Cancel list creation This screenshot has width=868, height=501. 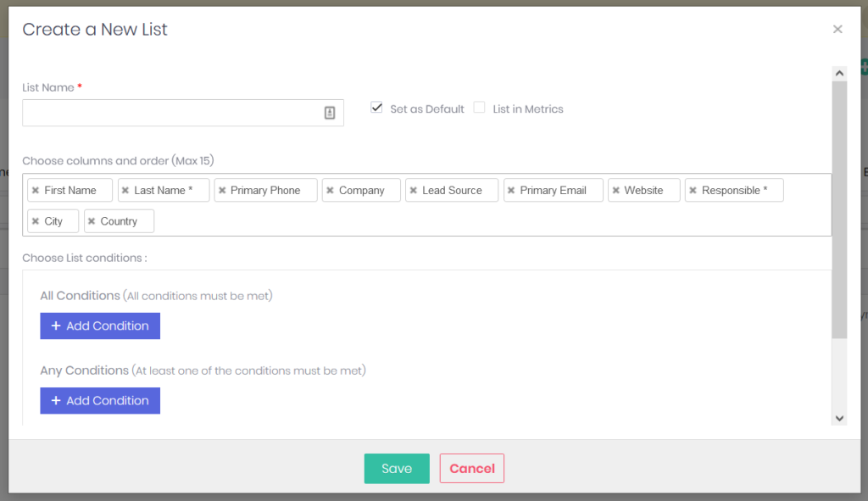pos(472,469)
